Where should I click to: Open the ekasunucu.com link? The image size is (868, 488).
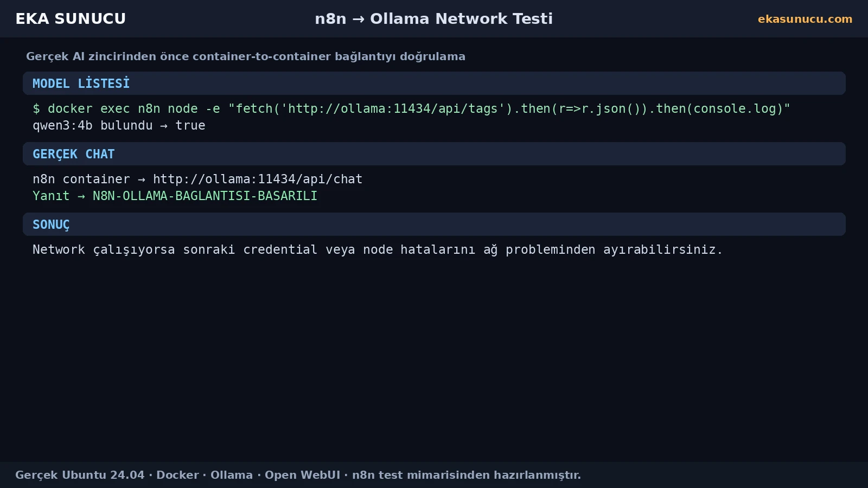pyautogui.click(x=805, y=19)
